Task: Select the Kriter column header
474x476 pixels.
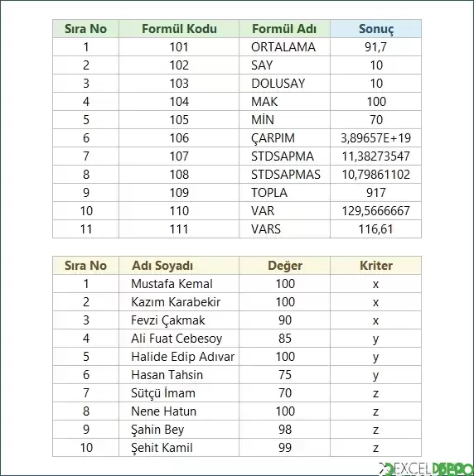Action: (x=376, y=266)
